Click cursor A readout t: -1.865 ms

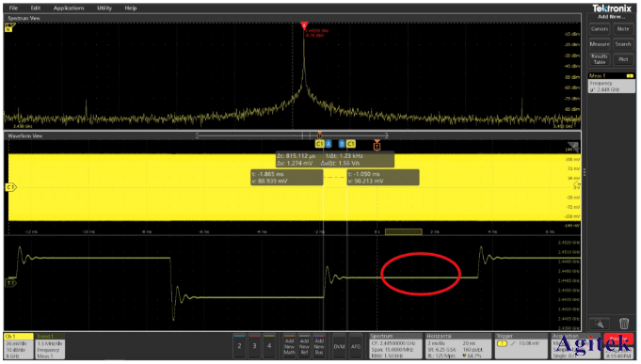pos(286,178)
